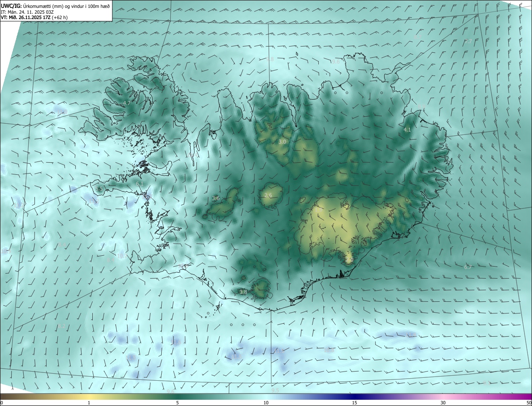Click the 2.6 value on the glacier

coord(268,196)
